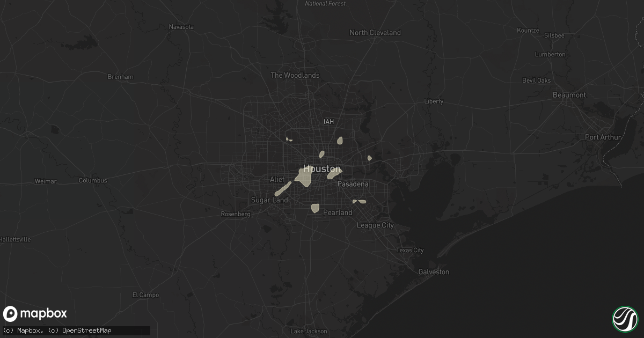Image resolution: width=644 pixels, height=338 pixels.
Task: Click the Navasota label
Action: 181,27
